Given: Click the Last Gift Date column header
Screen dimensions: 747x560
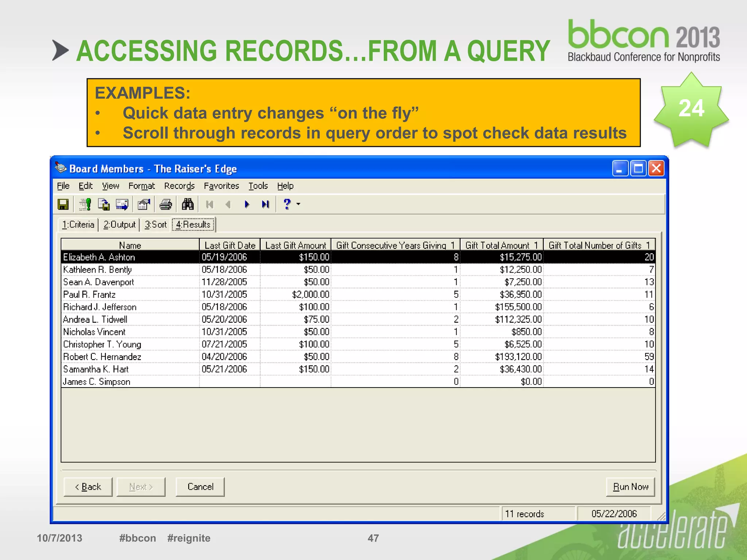Looking at the screenshot, I should coord(230,245).
